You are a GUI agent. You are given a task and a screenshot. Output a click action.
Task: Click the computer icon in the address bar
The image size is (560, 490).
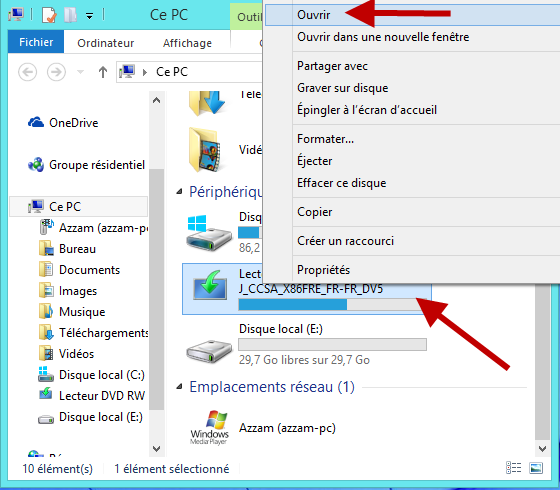pyautogui.click(x=127, y=71)
